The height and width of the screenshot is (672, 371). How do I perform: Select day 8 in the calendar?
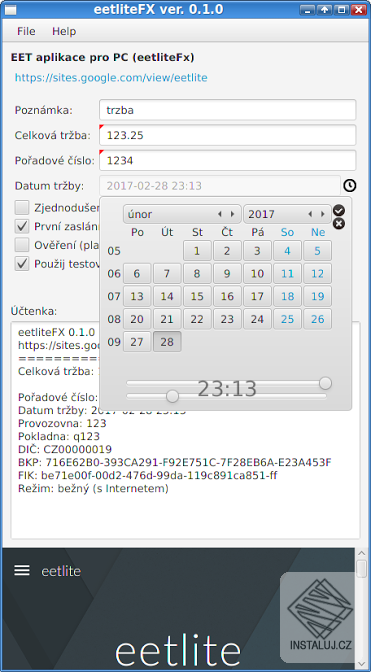[x=197, y=273]
